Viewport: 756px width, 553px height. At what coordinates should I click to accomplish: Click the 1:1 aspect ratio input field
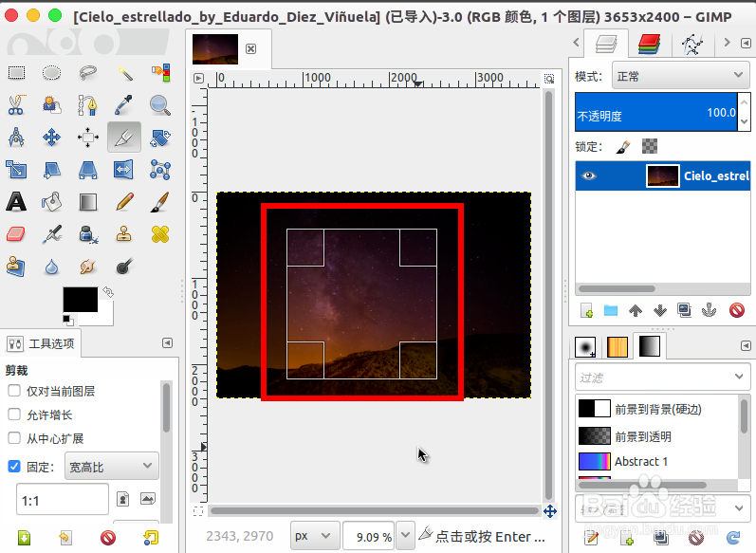63,500
